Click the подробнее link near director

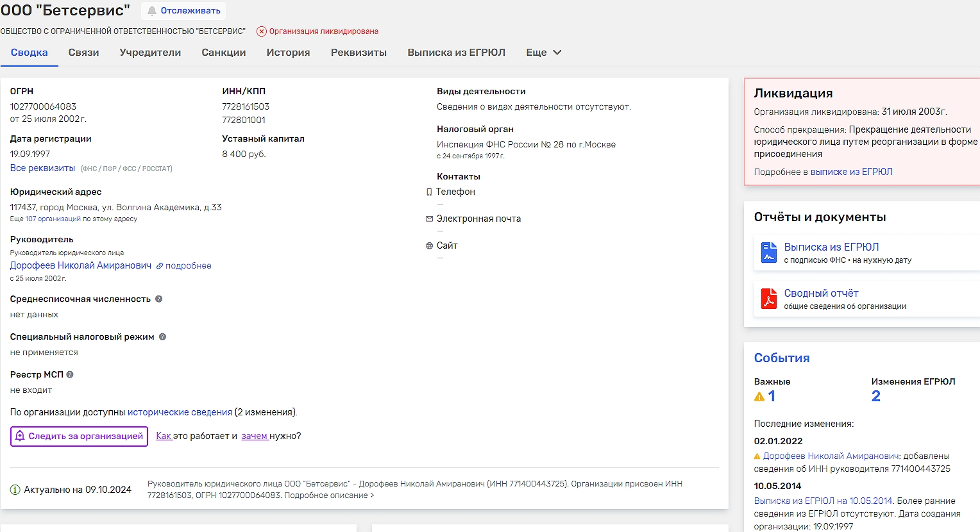[189, 265]
